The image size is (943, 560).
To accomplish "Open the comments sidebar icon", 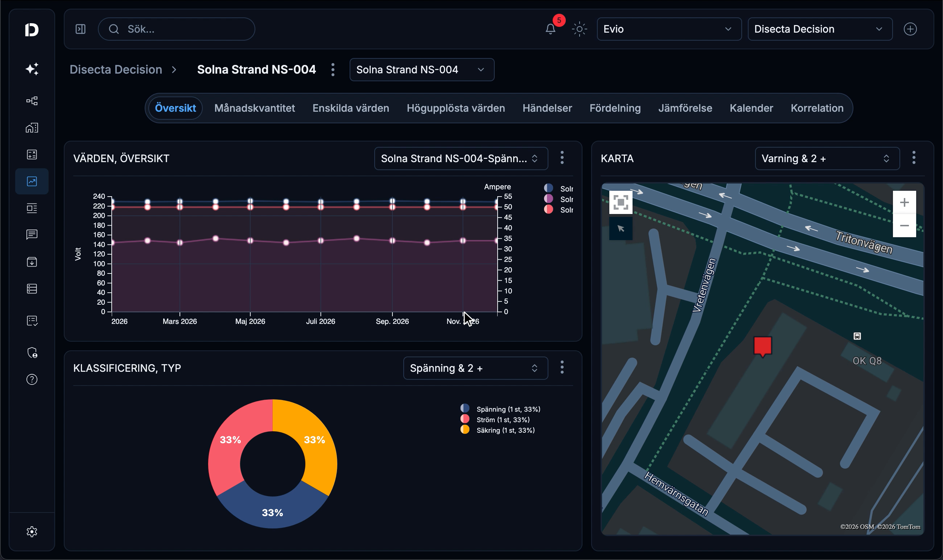I will pos(32,235).
